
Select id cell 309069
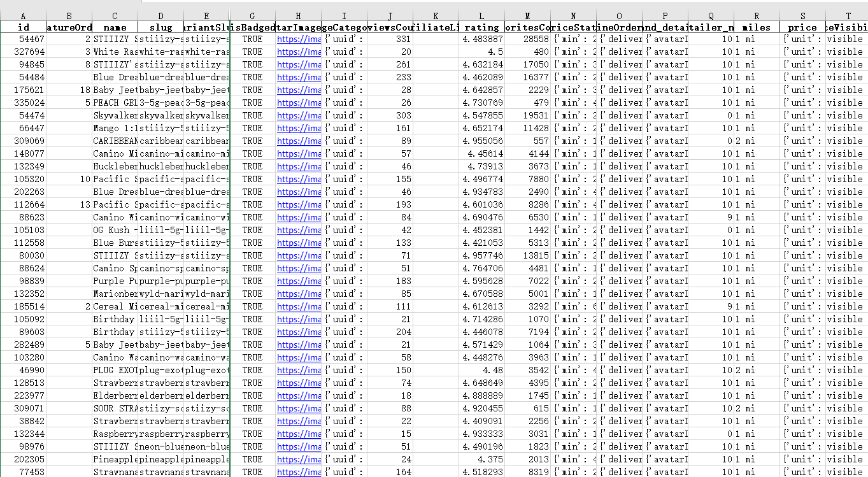[24, 141]
